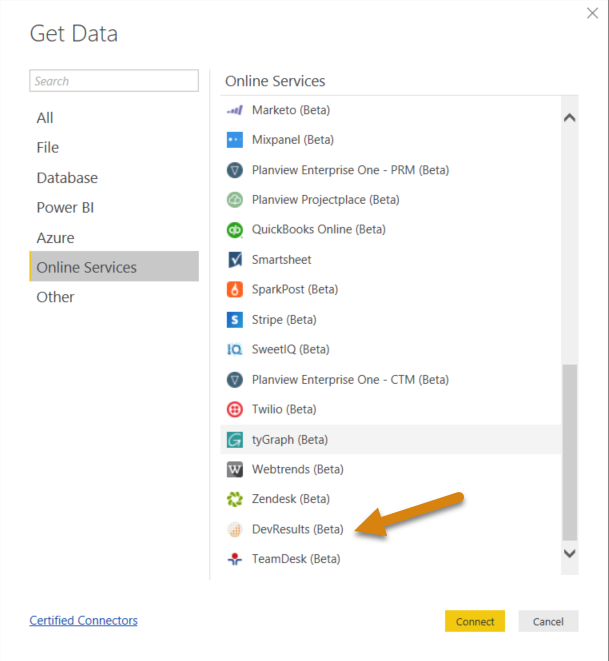
Task: Select Stripe (Beta) text
Action: 284,320
